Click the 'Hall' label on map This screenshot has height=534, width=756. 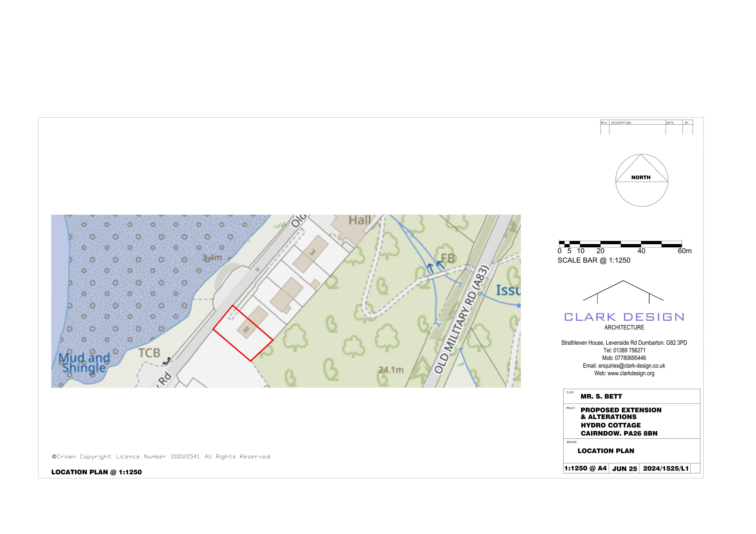coord(360,220)
